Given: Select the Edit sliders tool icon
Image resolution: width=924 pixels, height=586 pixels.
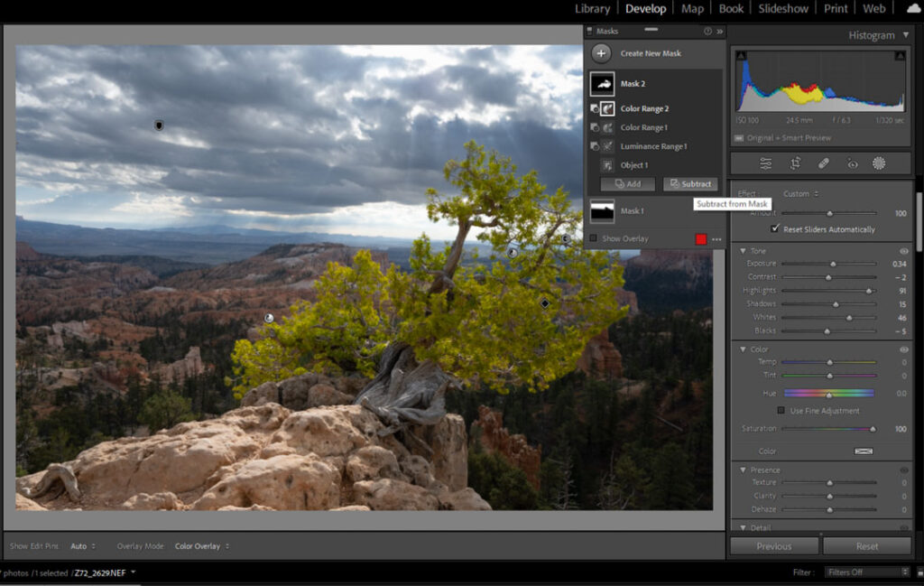Looking at the screenshot, I should [x=765, y=164].
